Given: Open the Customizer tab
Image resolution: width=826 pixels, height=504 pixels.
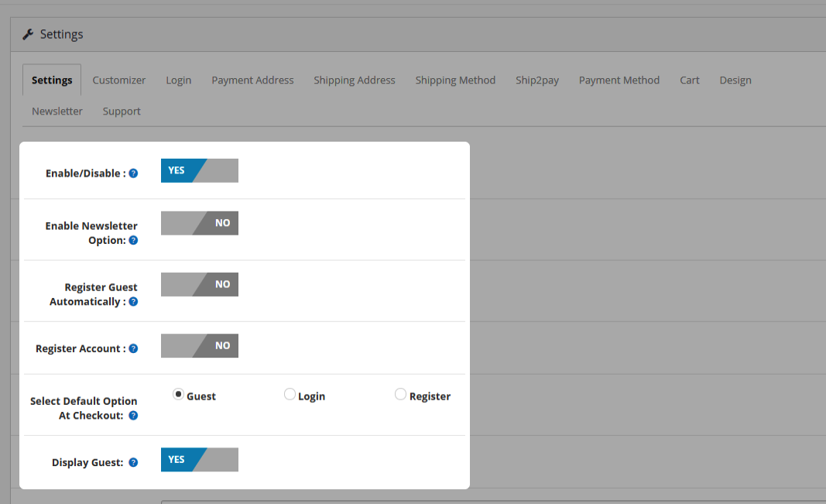Looking at the screenshot, I should point(119,81).
